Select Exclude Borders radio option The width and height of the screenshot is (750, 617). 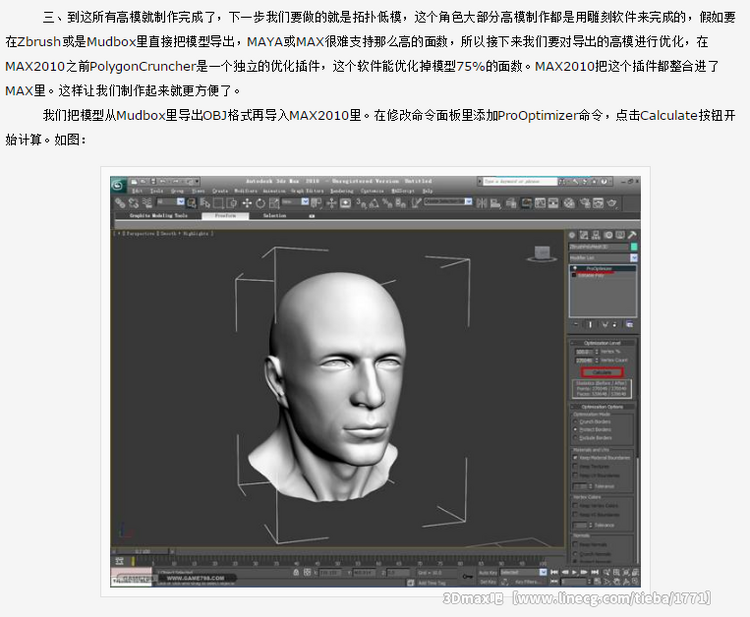pos(593,438)
